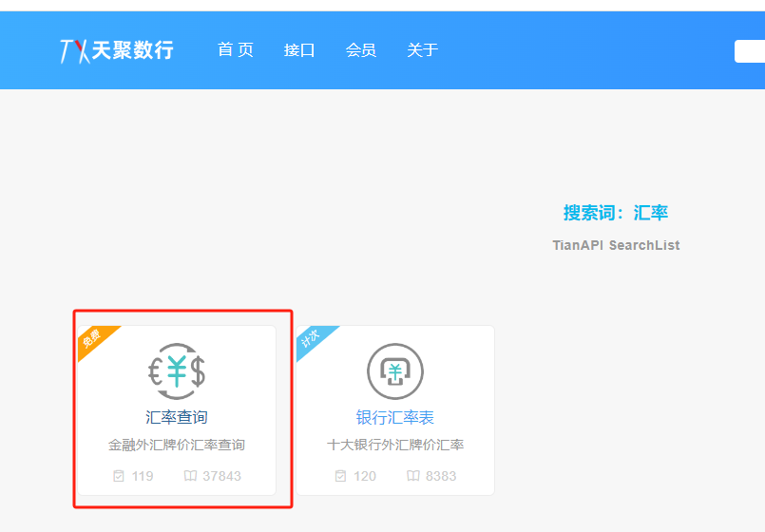This screenshot has height=532, width=765.
Task: Click the 银行汇率表 bank ATM icon
Action: [395, 371]
